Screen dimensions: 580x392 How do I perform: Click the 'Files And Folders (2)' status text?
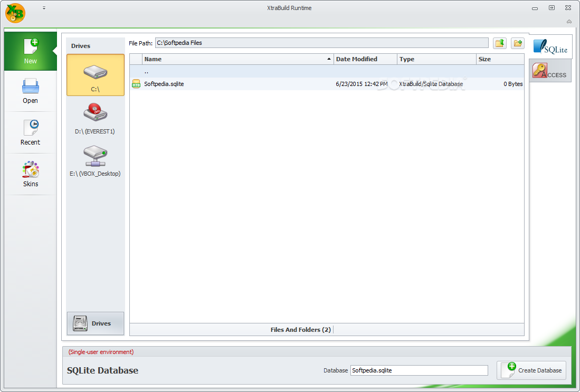(300, 330)
